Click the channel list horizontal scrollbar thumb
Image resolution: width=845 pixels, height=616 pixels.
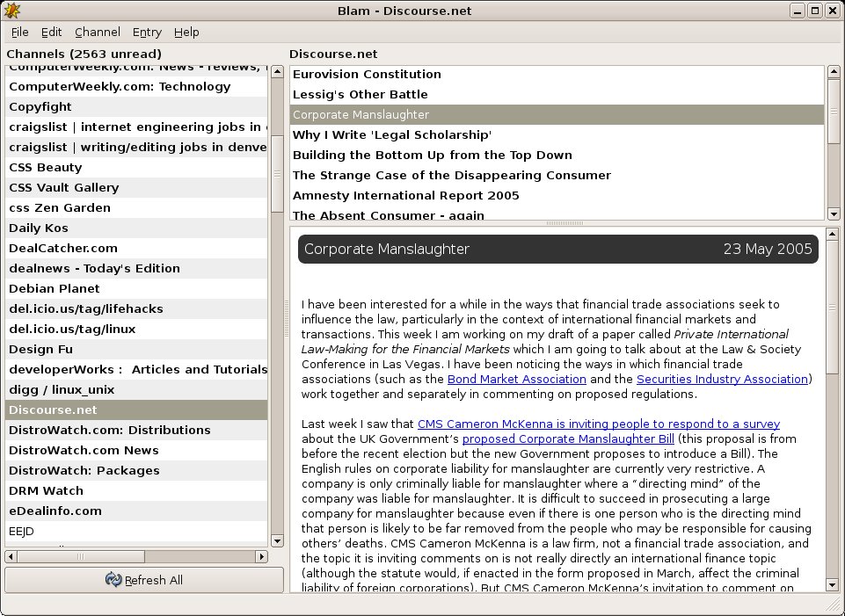tap(81, 556)
